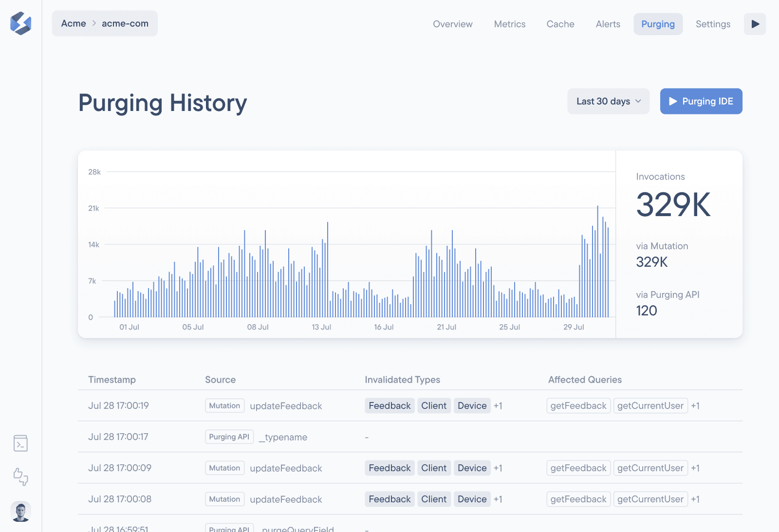This screenshot has height=532, width=779.
Task: Click the play icon in top navigation
Action: point(755,24)
